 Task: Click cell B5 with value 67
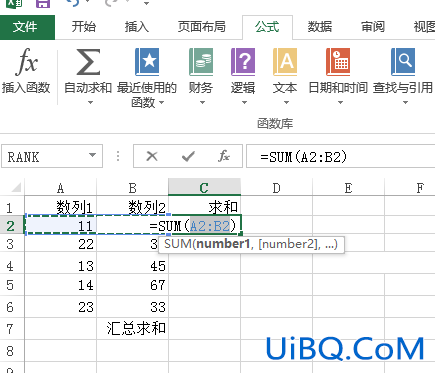133,285
